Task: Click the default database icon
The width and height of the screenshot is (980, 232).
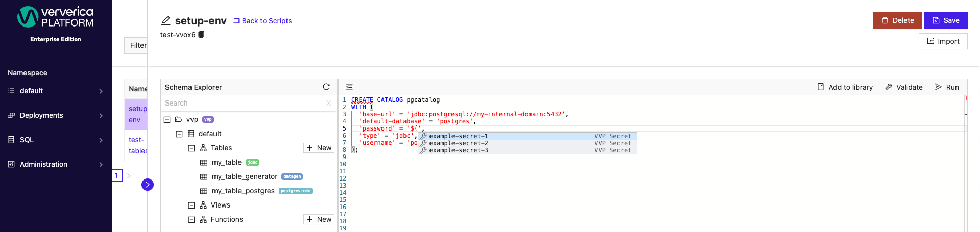Action: 191,134
